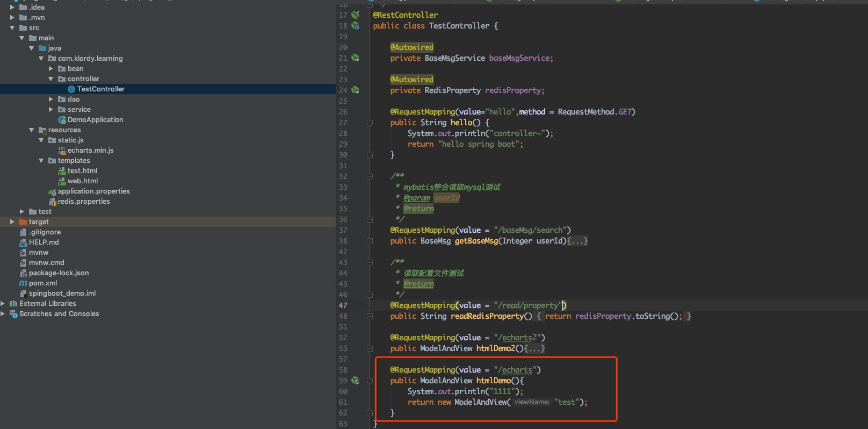This screenshot has height=429, width=868.
Task: Collapse the templates folder arrow
Action: (41, 161)
